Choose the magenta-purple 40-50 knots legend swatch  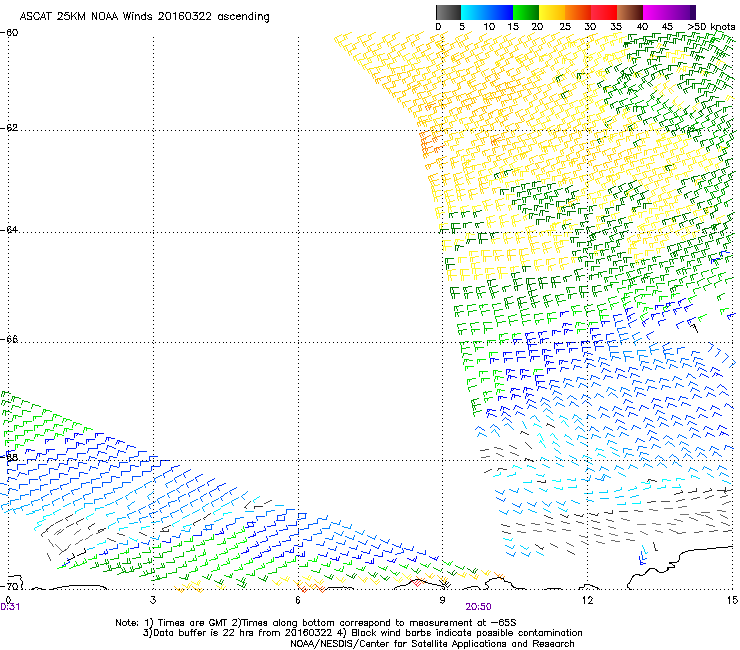click(669, 12)
